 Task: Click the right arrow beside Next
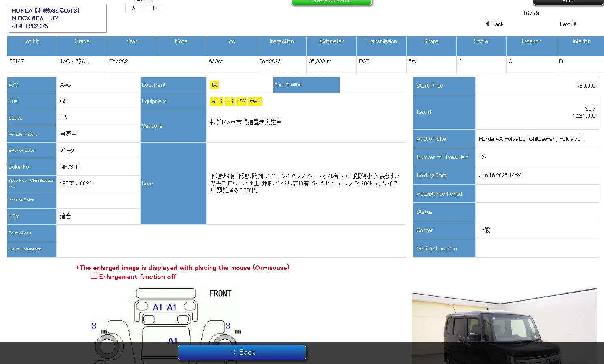click(575, 24)
